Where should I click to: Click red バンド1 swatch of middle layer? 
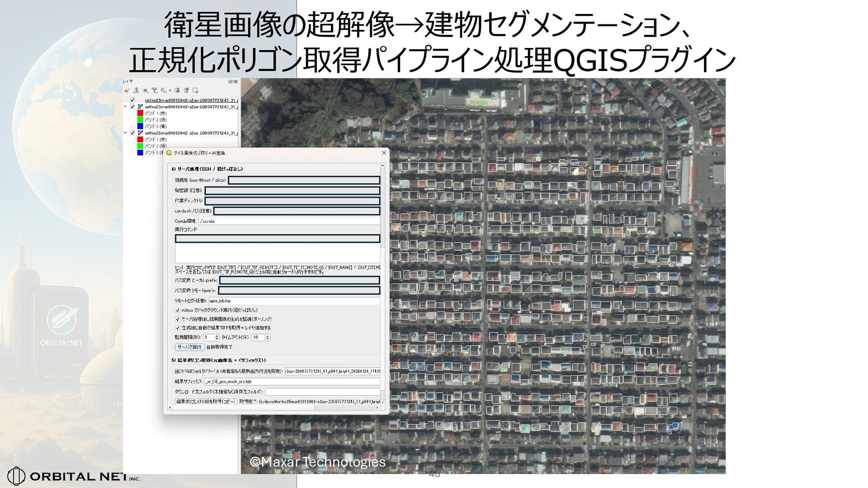point(140,113)
